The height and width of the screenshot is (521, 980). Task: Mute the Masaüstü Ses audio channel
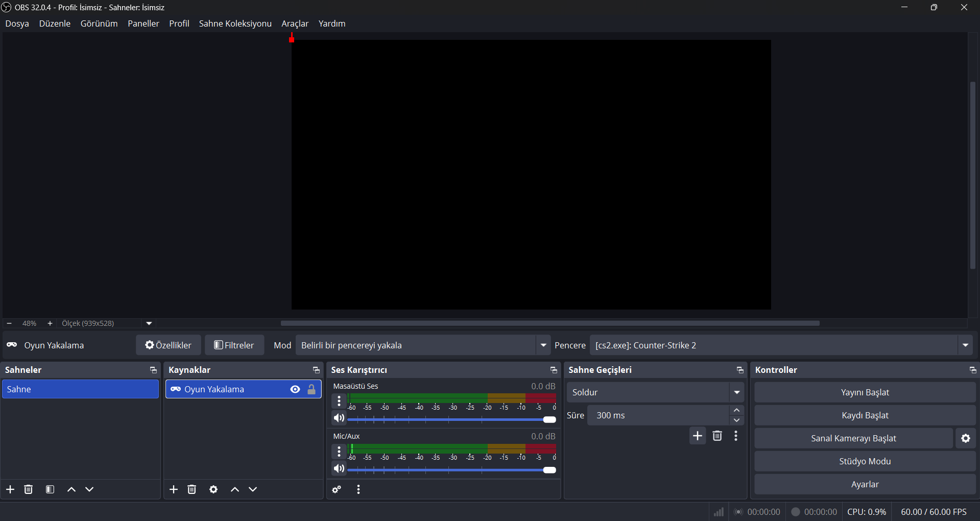click(x=339, y=418)
